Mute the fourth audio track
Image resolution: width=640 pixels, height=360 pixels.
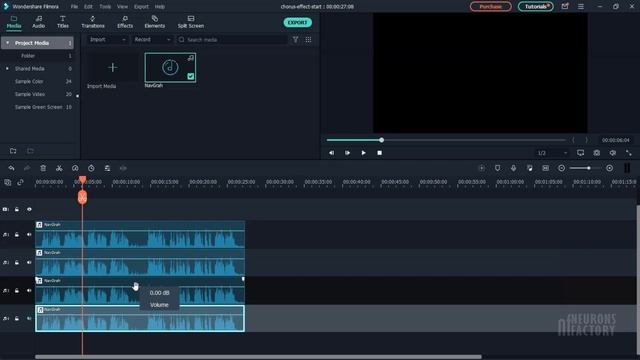click(29, 318)
